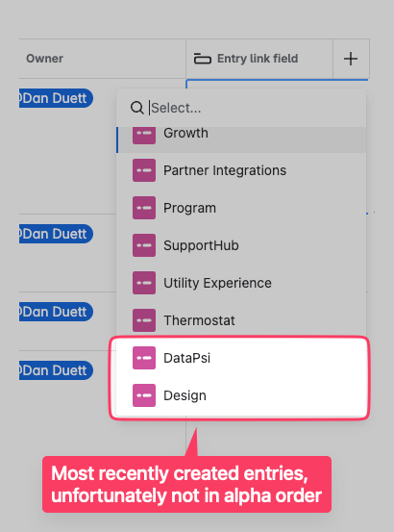Screen dimensions: 394x532
Task: Choose Partner Integrations from the list
Action: click(241, 170)
